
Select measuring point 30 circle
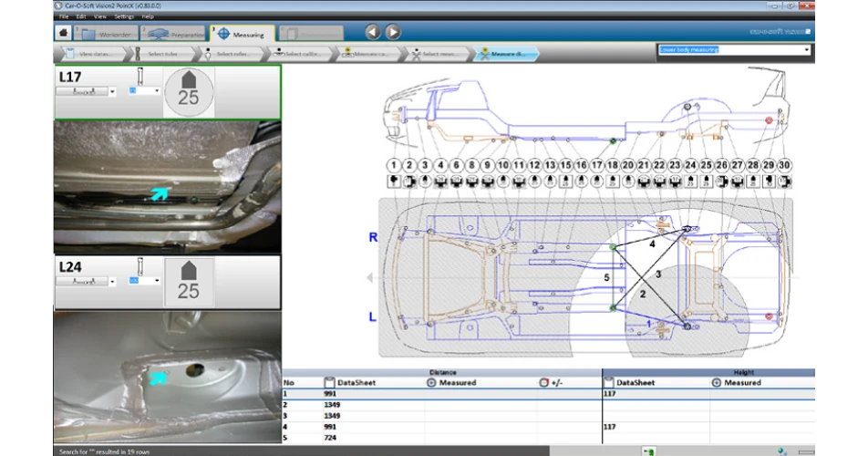pyautogui.click(x=784, y=165)
